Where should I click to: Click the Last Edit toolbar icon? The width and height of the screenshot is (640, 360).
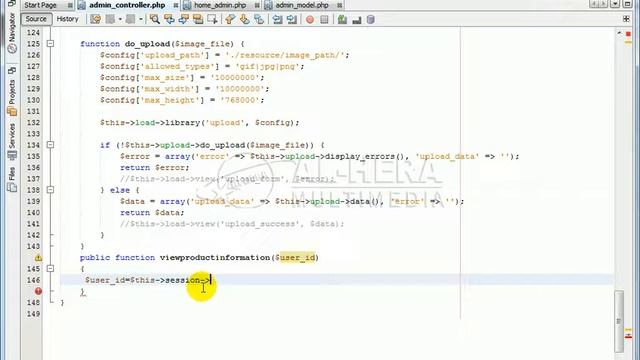[96, 19]
